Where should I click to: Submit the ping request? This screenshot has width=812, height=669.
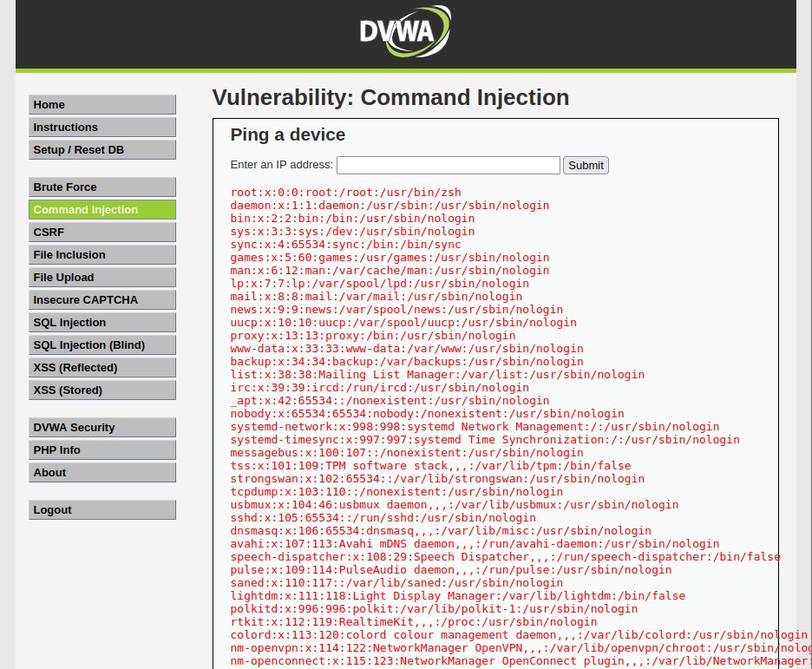point(586,165)
